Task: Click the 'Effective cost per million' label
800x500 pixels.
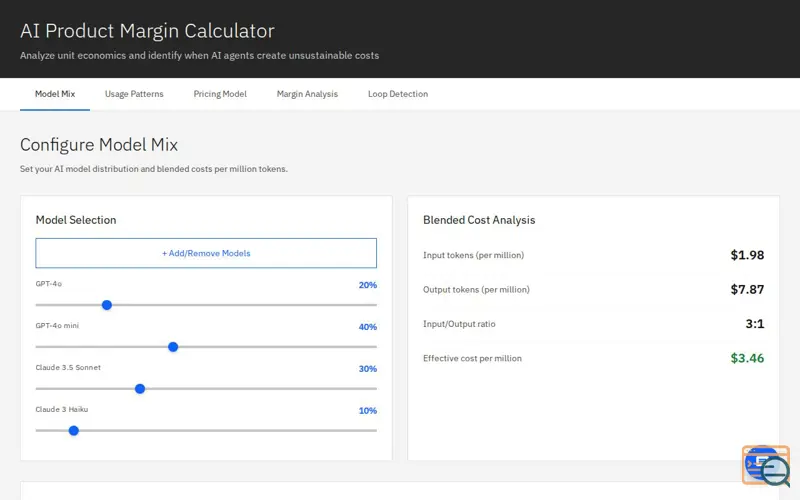Action: pyautogui.click(x=472, y=358)
